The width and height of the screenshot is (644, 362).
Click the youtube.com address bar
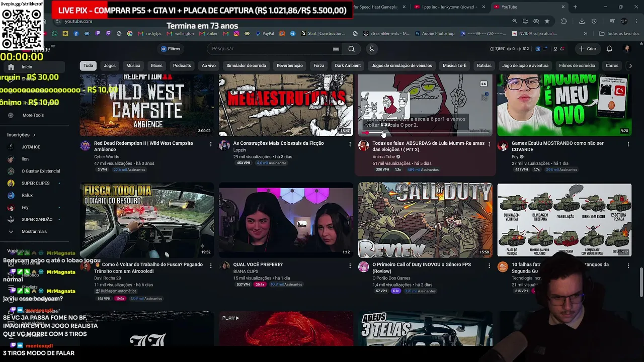(282, 21)
